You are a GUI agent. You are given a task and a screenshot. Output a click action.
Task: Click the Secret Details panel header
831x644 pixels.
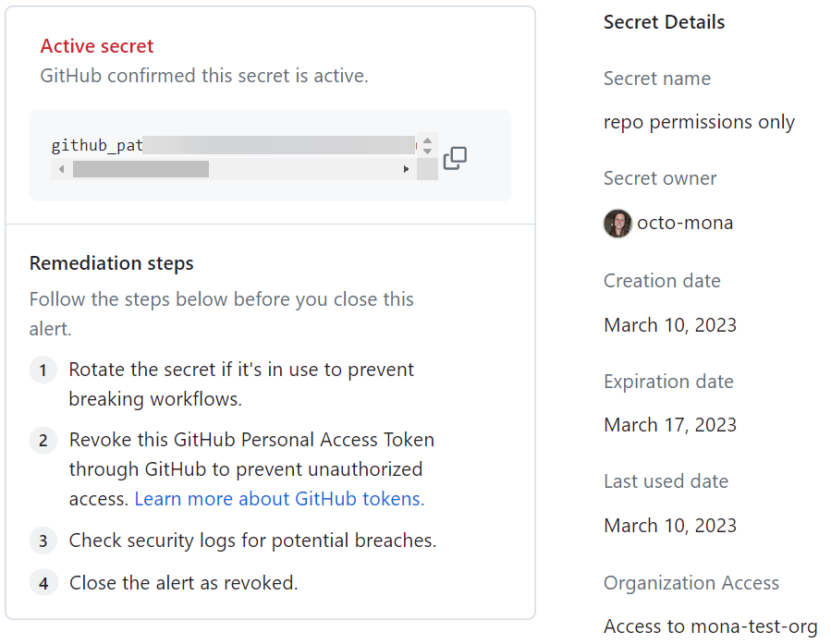[x=664, y=22]
